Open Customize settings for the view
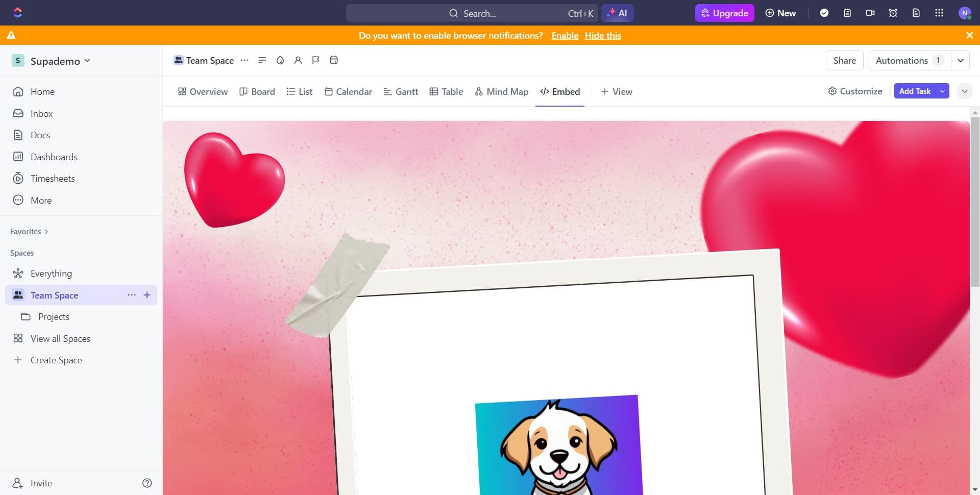 tap(855, 91)
